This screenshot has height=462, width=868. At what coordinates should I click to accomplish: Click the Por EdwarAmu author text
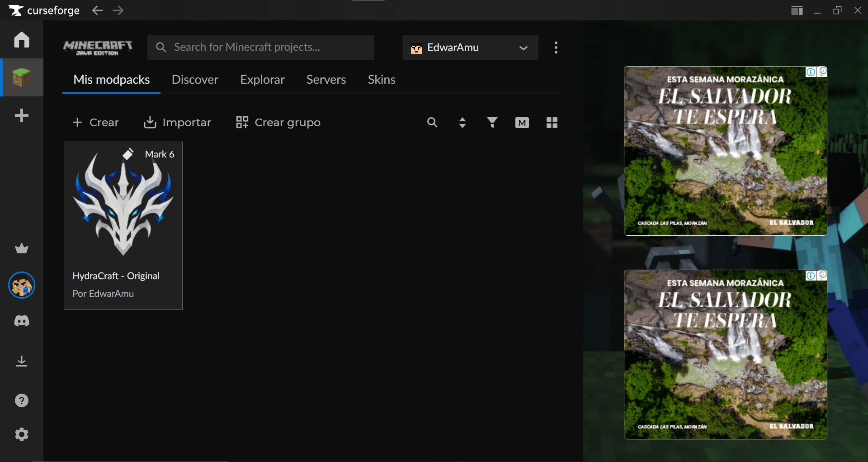click(103, 294)
